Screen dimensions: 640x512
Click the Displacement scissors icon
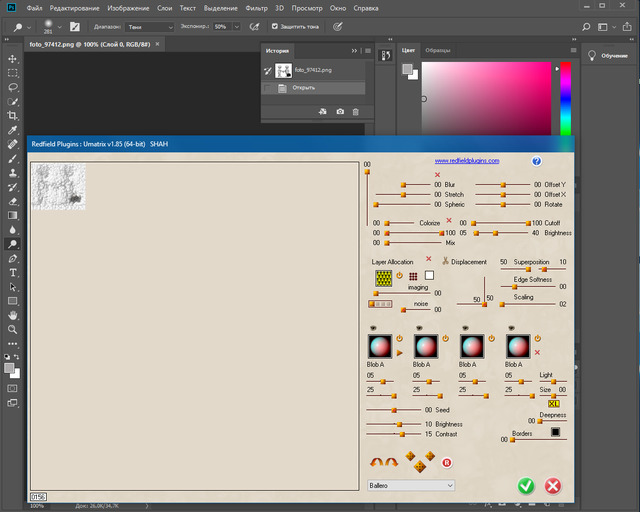[445, 262]
